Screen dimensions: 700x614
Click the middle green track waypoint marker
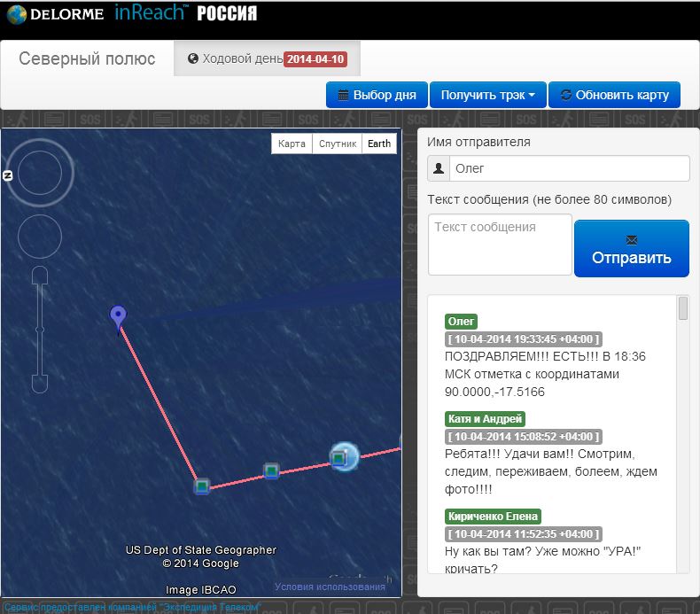tap(272, 471)
